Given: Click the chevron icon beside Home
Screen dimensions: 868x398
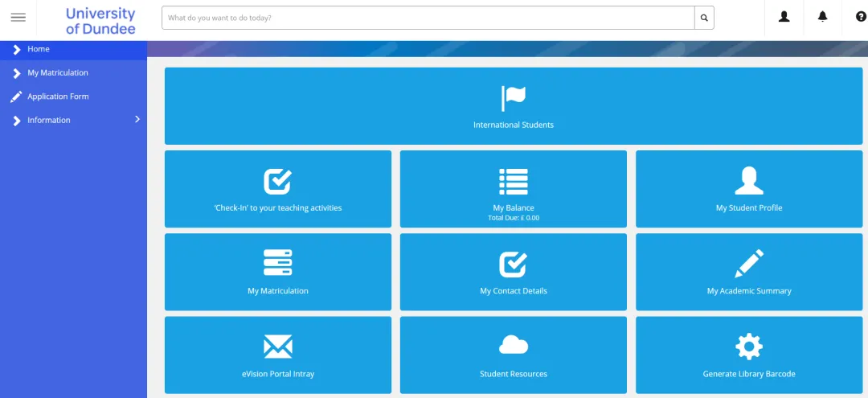Looking at the screenshot, I should click(17, 49).
